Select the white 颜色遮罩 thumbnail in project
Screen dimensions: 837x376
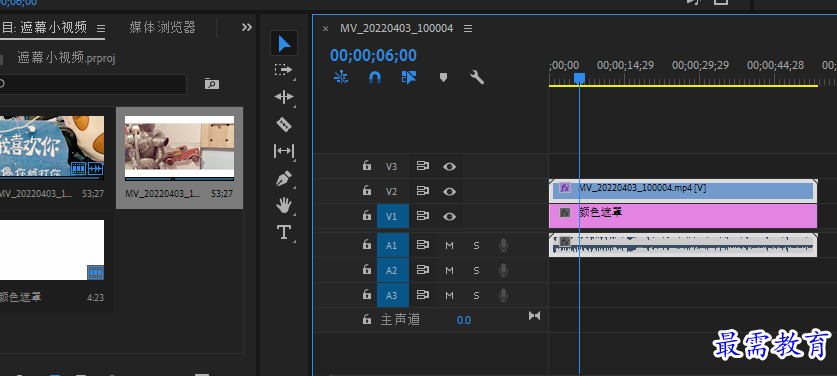51,249
